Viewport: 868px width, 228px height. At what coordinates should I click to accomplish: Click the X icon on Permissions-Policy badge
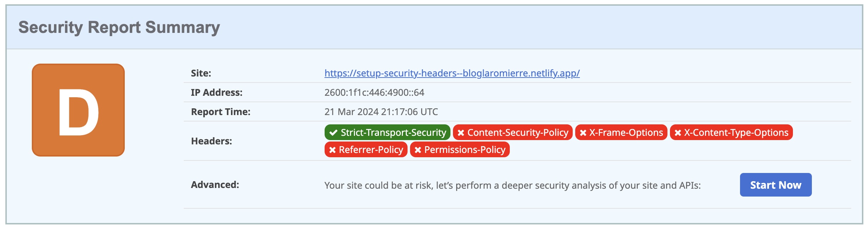(x=418, y=150)
